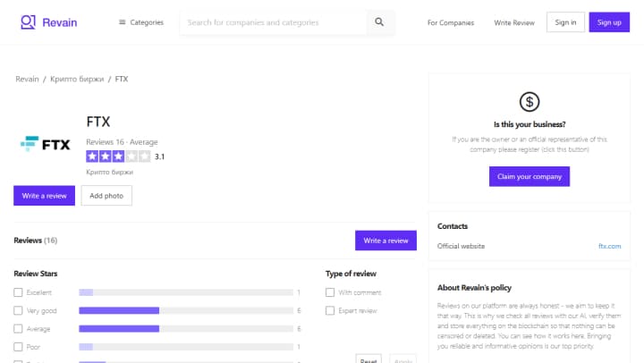Check the Poor review filter
This screenshot has width=644, height=363.
point(18,347)
